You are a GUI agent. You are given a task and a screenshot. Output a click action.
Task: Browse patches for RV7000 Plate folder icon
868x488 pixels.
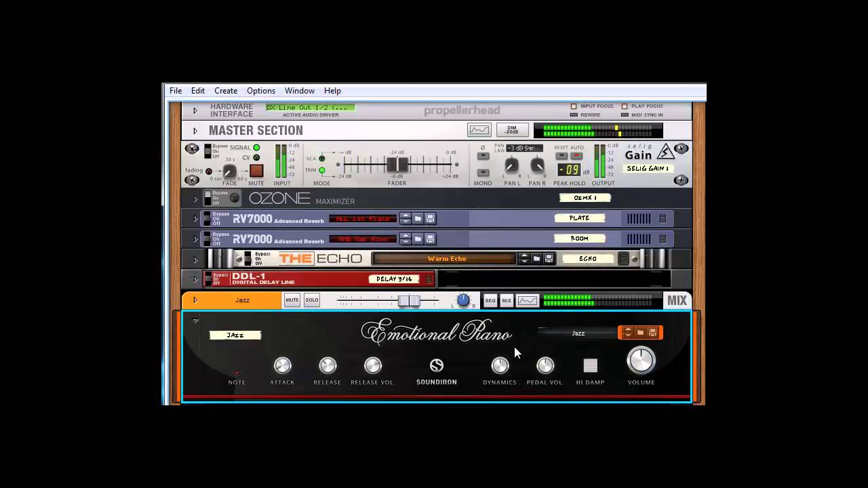click(x=418, y=218)
